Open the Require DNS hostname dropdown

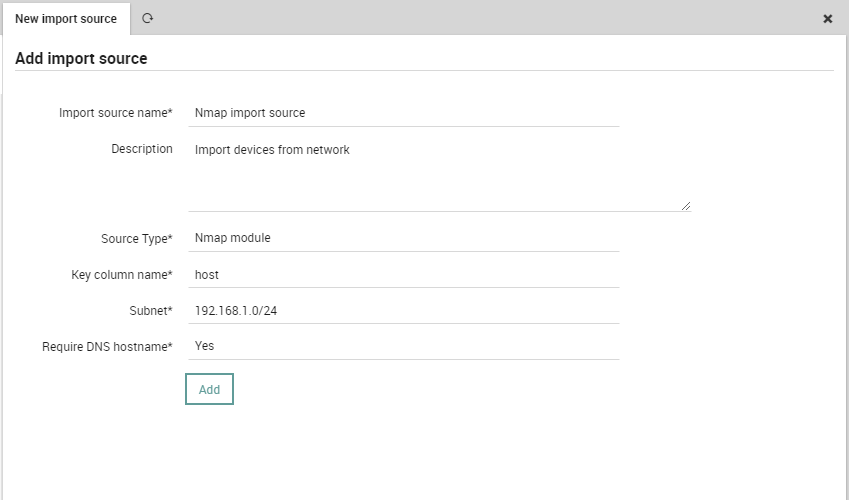click(x=403, y=346)
